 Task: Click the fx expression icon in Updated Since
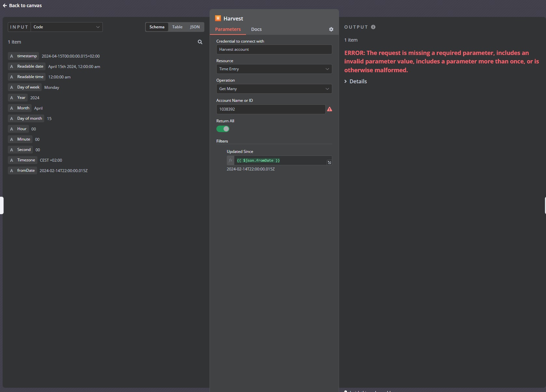point(230,160)
